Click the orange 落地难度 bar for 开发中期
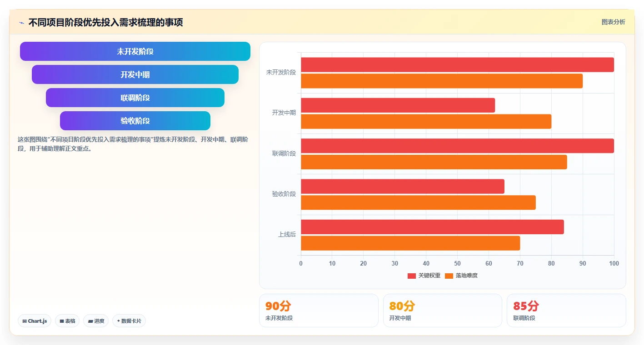Screen dimensions: 644x345 point(426,121)
